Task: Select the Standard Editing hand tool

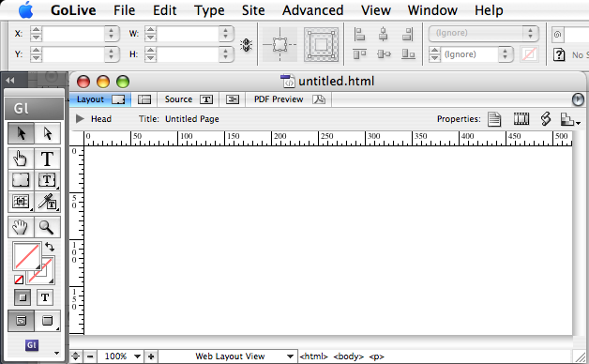Action: [x=21, y=159]
